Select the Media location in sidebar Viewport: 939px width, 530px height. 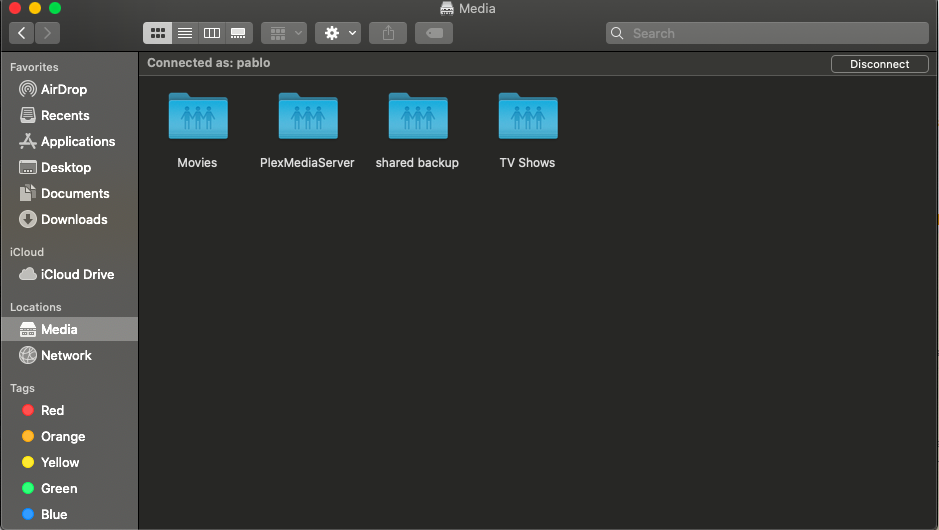pos(69,329)
